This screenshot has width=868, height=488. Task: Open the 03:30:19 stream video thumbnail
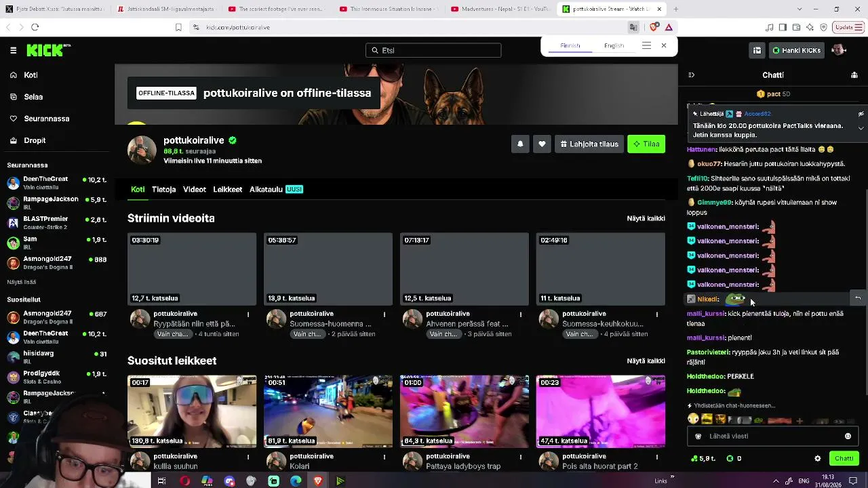(x=192, y=269)
